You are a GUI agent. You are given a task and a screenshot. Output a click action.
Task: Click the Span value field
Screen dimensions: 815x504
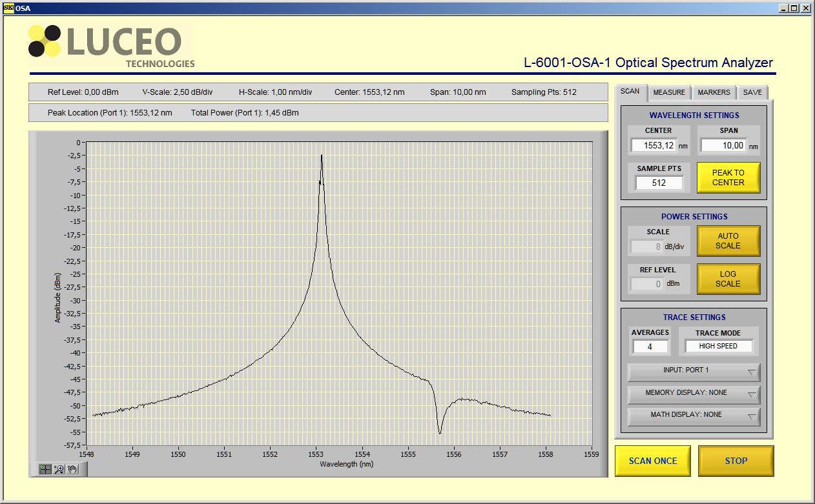[723, 146]
